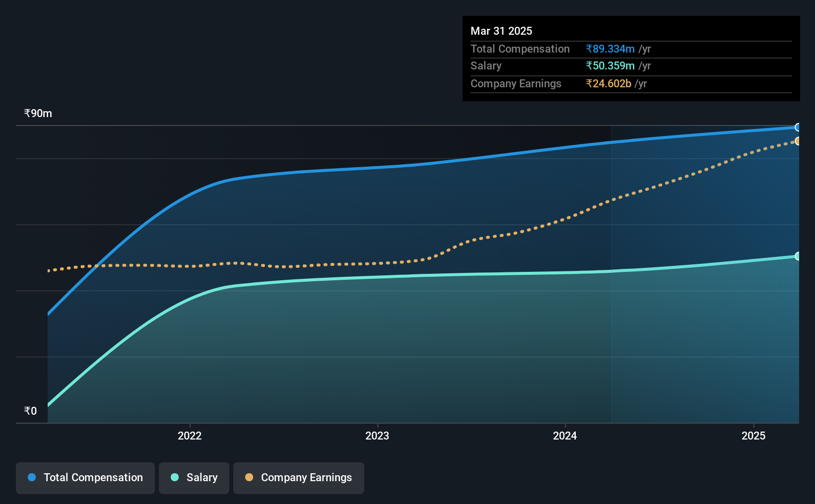The image size is (815, 504).
Task: Click the 2023 x-axis label
Action: pyautogui.click(x=377, y=436)
